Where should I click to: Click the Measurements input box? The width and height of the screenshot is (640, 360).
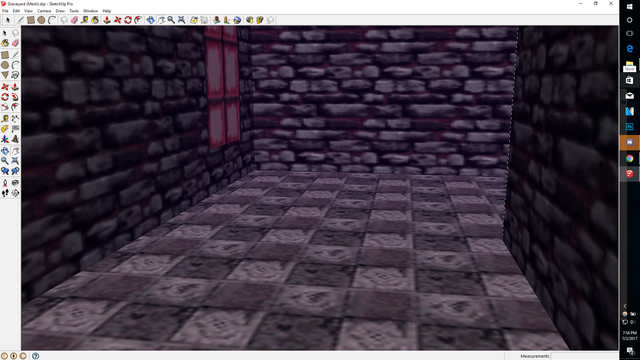pos(584,356)
